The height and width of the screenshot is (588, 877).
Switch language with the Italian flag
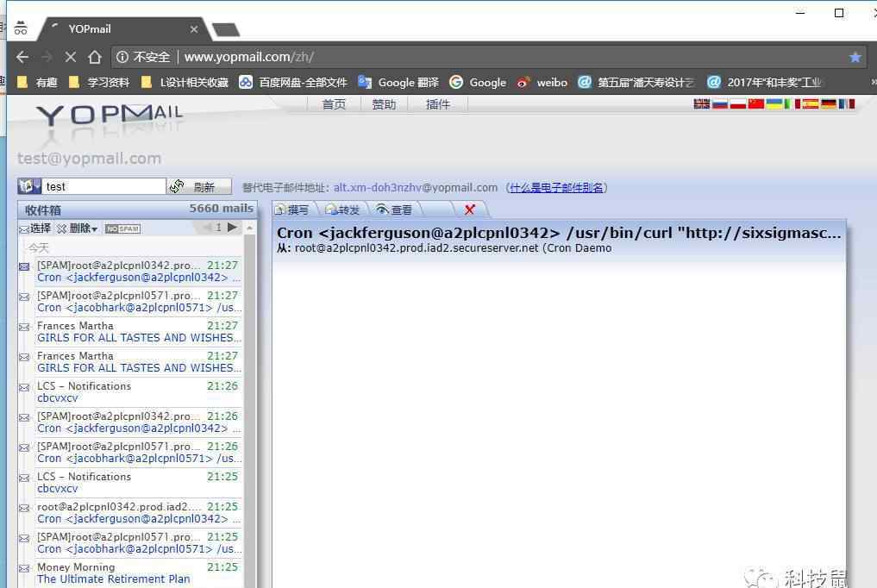click(x=792, y=103)
